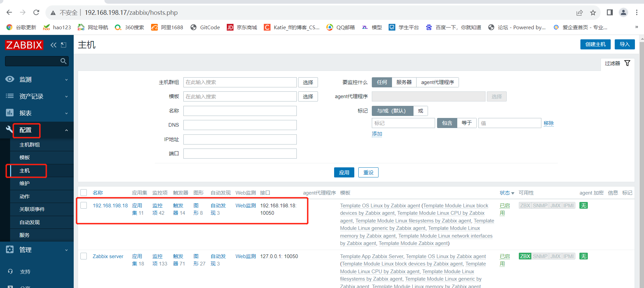This screenshot has width=644, height=288.
Task: Go back using browser back arrow
Action: 9,12
